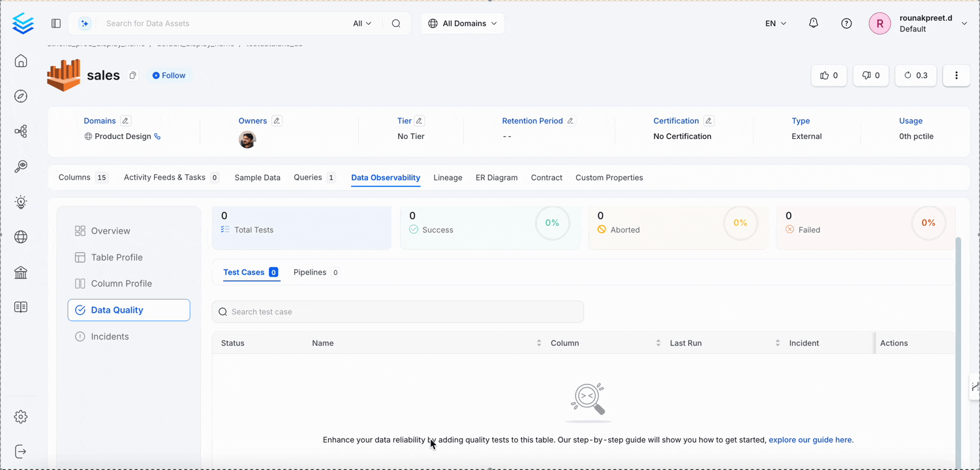Open the EN language dropdown
The height and width of the screenshot is (470, 980).
[775, 23]
